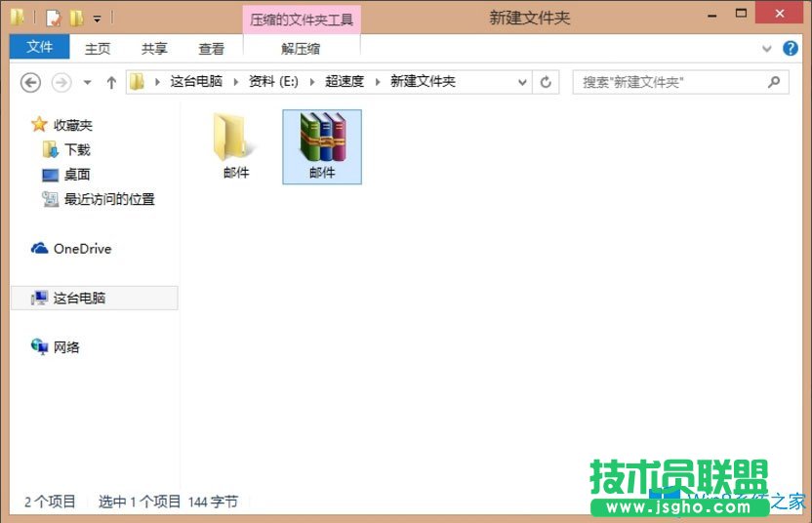
Task: Click status text 2 个项目
Action: (x=50, y=502)
